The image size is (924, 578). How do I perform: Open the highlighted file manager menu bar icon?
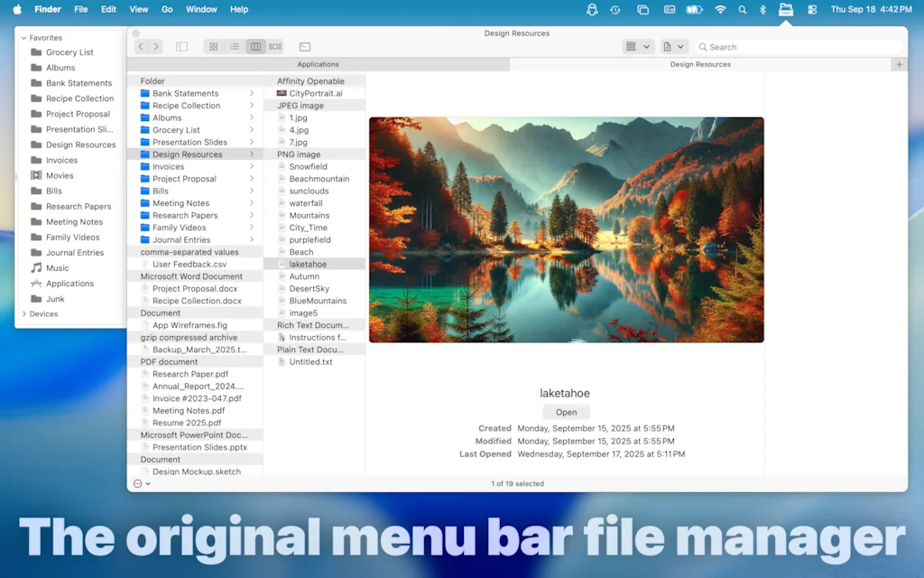786,9
